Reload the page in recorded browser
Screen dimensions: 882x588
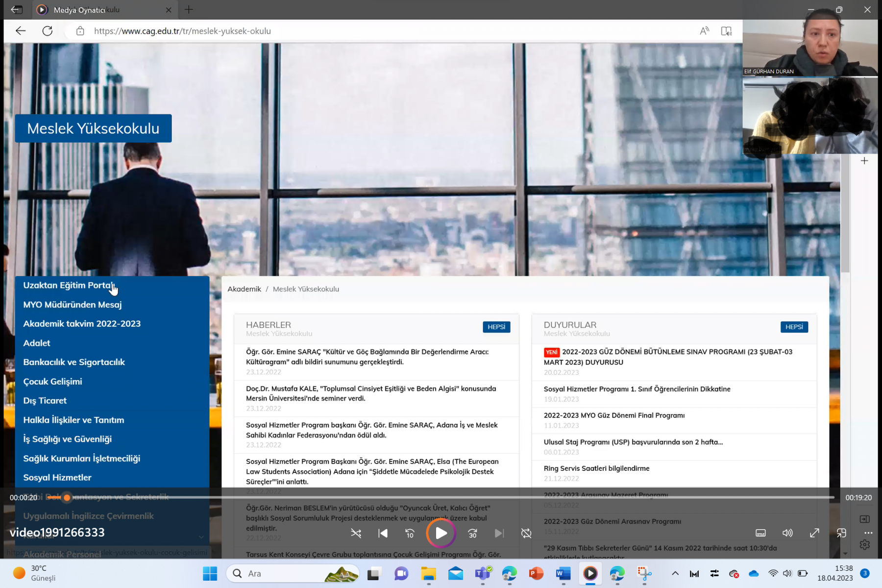[48, 31]
